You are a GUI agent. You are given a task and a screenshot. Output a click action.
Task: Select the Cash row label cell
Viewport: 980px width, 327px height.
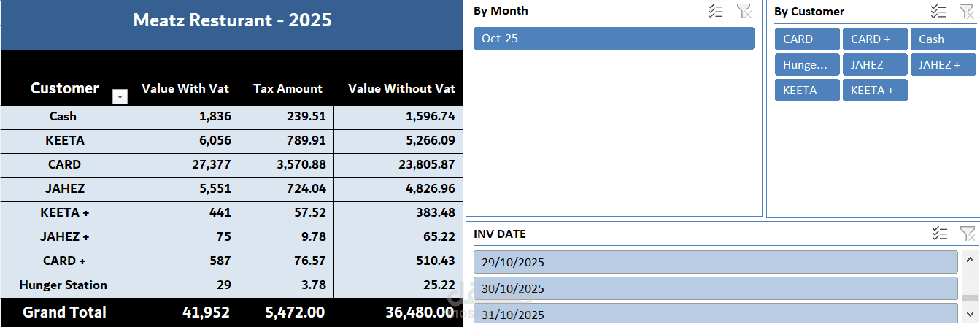pos(64,117)
